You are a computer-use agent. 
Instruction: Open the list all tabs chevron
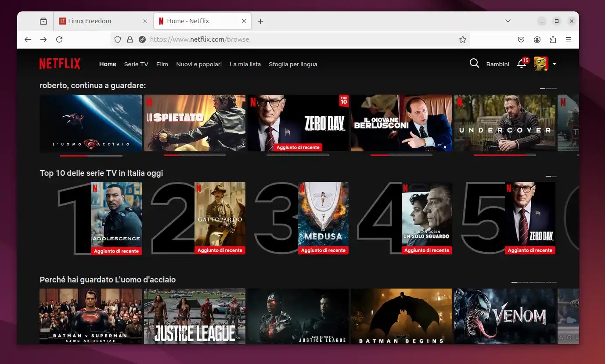[508, 21]
